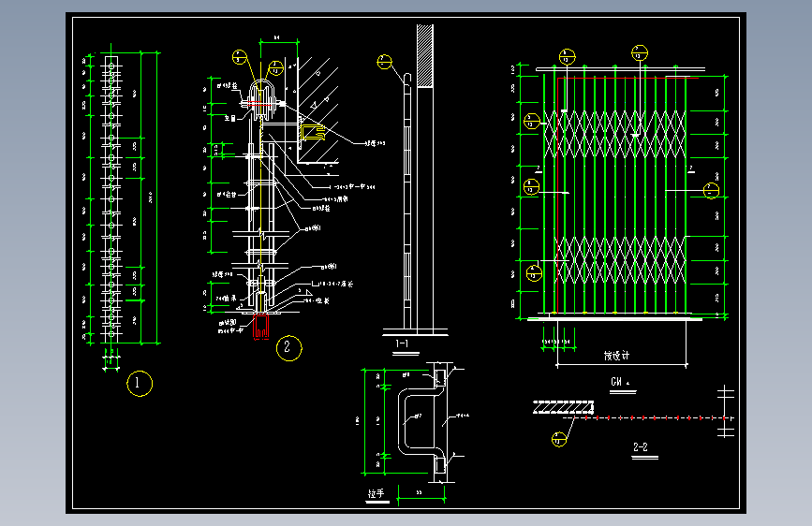Select the lower lattice band of the gate
This screenshot has width=812, height=526.
click(620, 260)
